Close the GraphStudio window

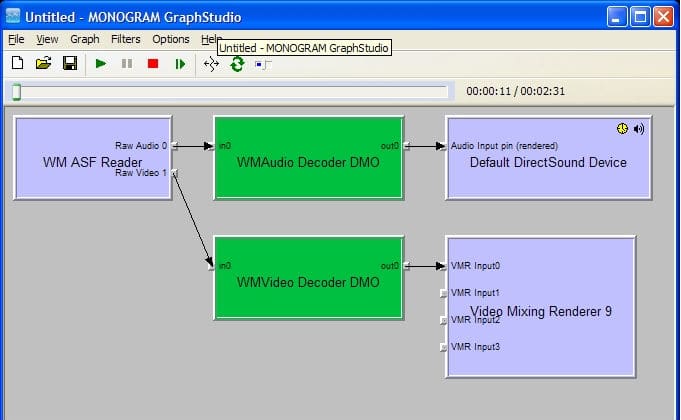coord(664,17)
